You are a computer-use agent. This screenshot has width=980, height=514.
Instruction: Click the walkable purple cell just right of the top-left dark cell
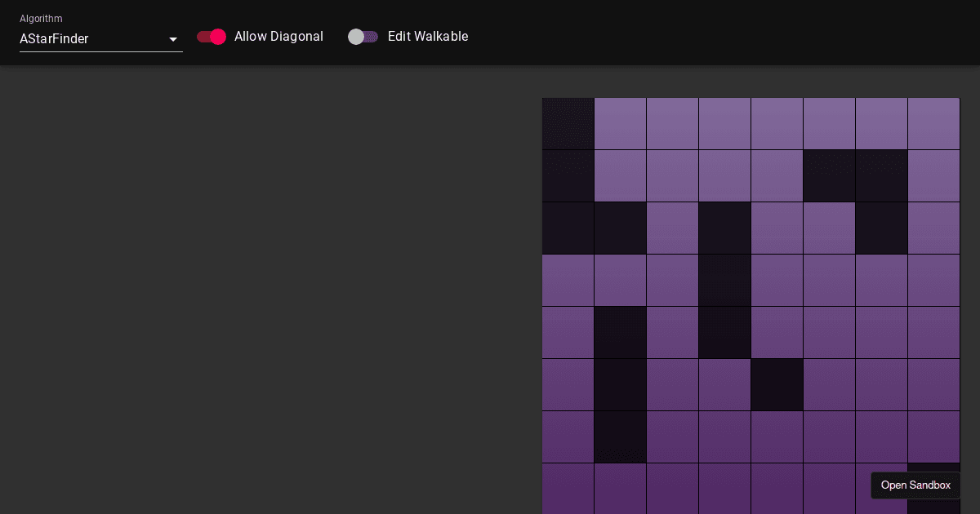pyautogui.click(x=620, y=123)
